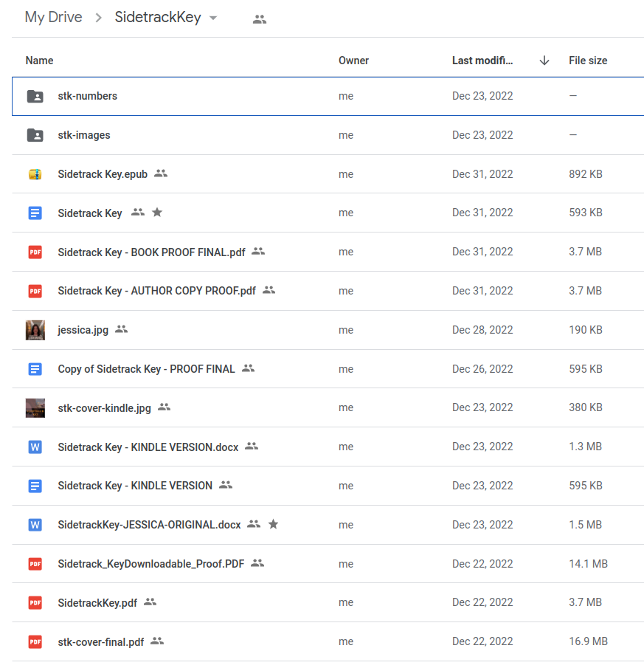Screen dimensions: 644x668
Task: Click the shared icon next to SidetrackKey.pdf
Action: tap(150, 602)
